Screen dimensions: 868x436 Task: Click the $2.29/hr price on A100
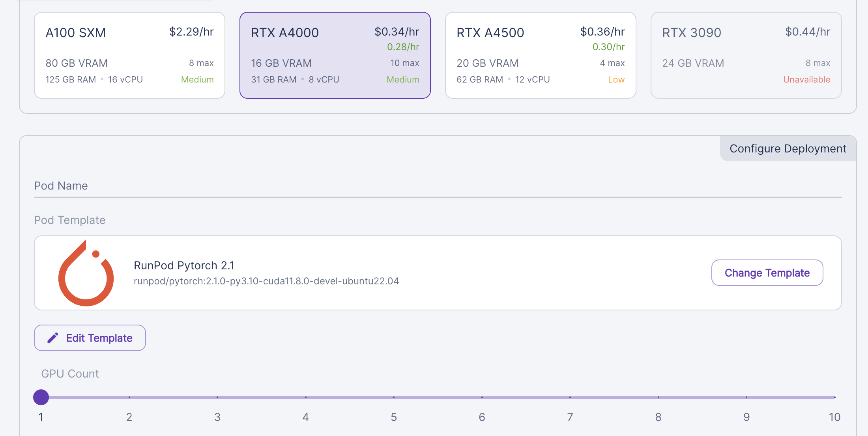(x=191, y=32)
